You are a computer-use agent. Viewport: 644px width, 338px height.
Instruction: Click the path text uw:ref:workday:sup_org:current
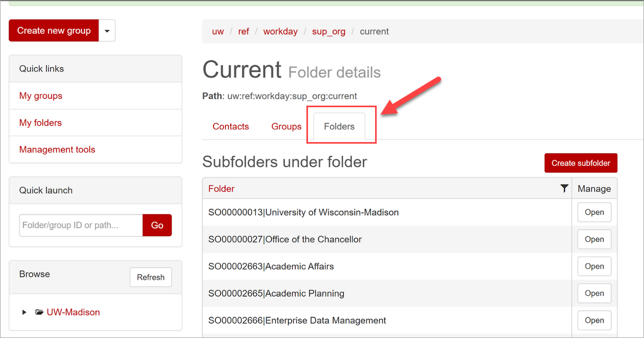(292, 96)
